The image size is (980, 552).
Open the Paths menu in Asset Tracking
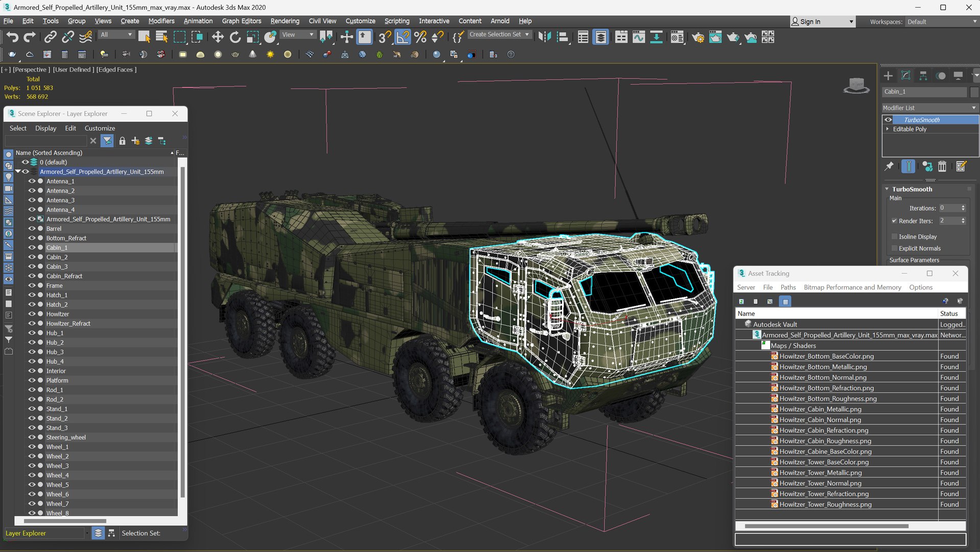(x=787, y=287)
